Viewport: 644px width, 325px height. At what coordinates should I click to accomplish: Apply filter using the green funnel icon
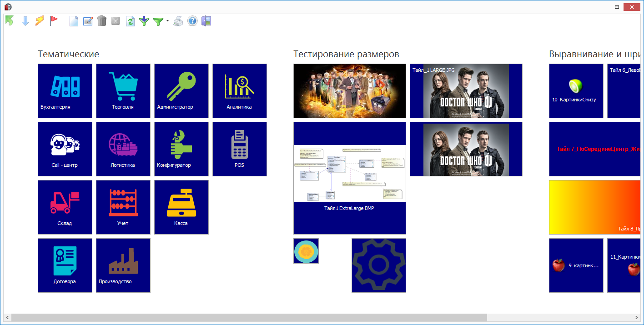point(158,20)
